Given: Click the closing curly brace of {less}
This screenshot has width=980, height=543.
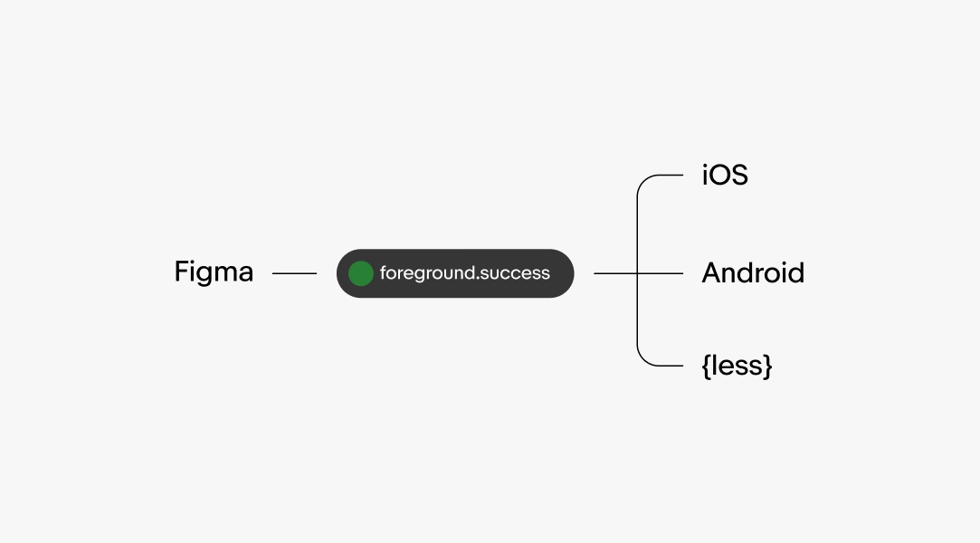Looking at the screenshot, I should coord(767,366).
